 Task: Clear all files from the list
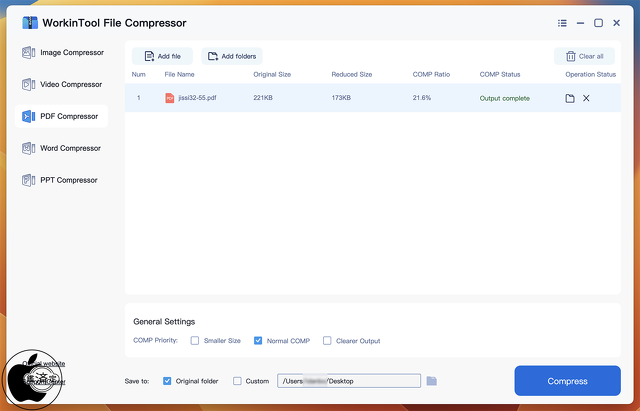584,56
